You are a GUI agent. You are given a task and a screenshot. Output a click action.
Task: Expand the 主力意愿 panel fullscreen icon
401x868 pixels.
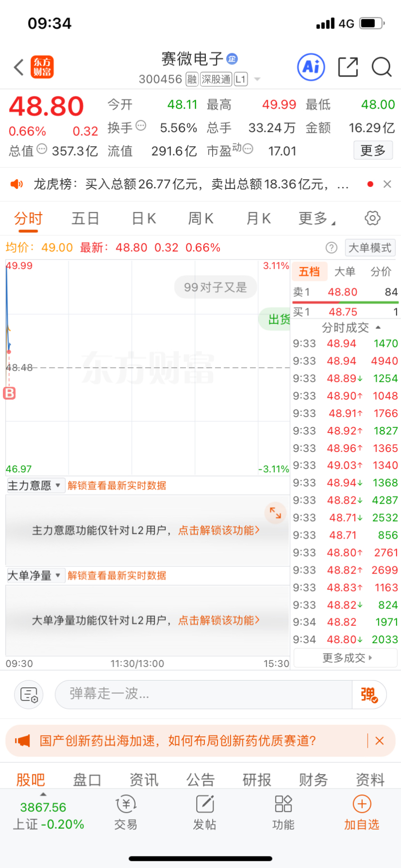(x=275, y=512)
